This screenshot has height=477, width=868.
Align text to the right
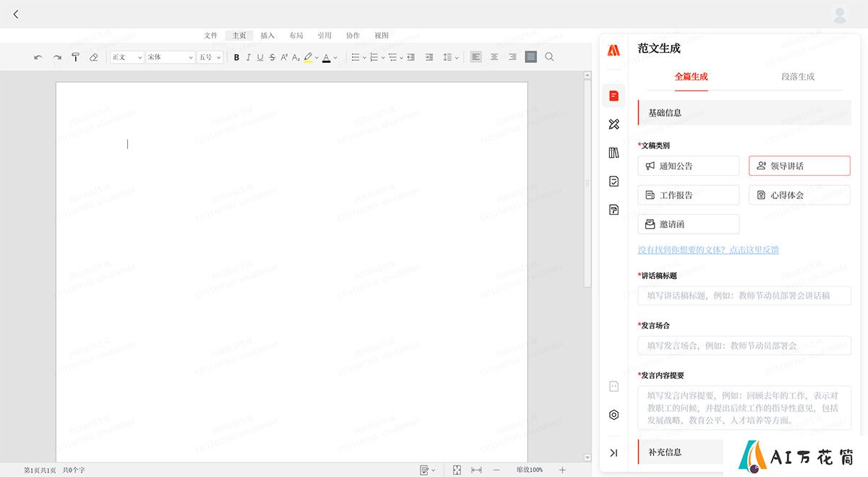pyautogui.click(x=512, y=57)
